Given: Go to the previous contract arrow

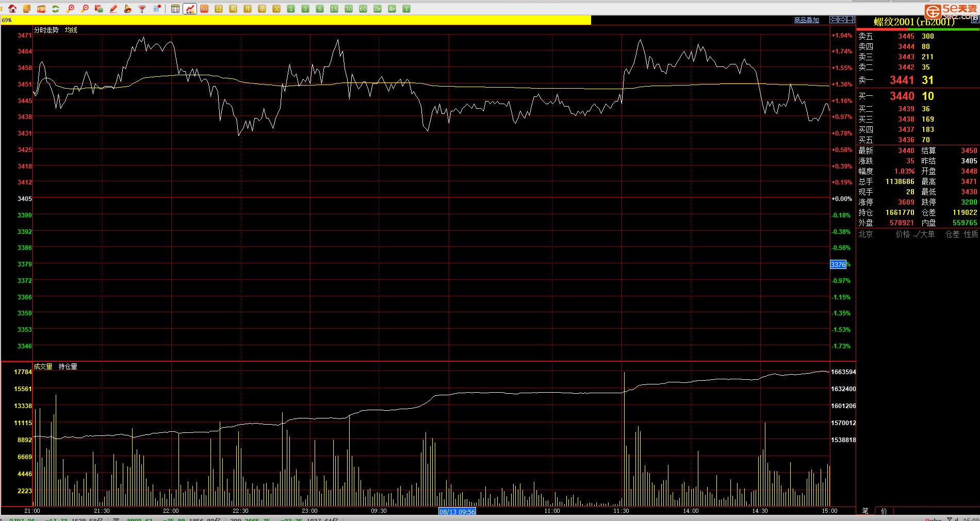Looking at the screenshot, I should tap(833, 20).
